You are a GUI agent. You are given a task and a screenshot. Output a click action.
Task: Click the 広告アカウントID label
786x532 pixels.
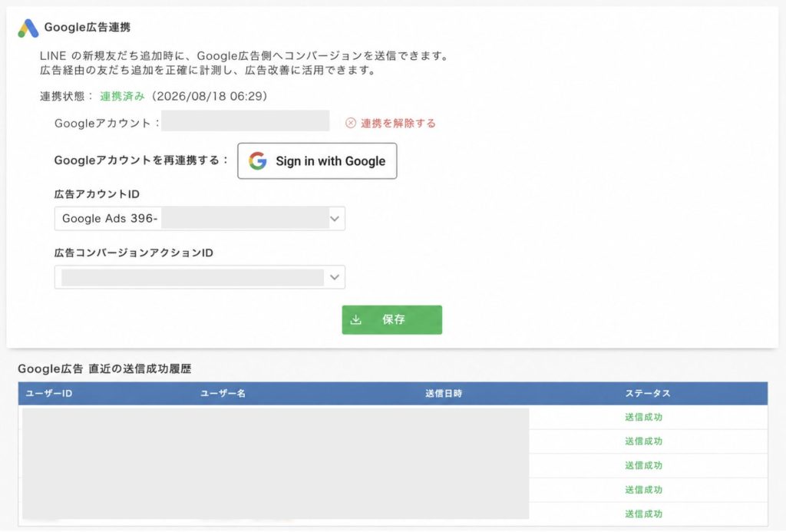pos(97,194)
